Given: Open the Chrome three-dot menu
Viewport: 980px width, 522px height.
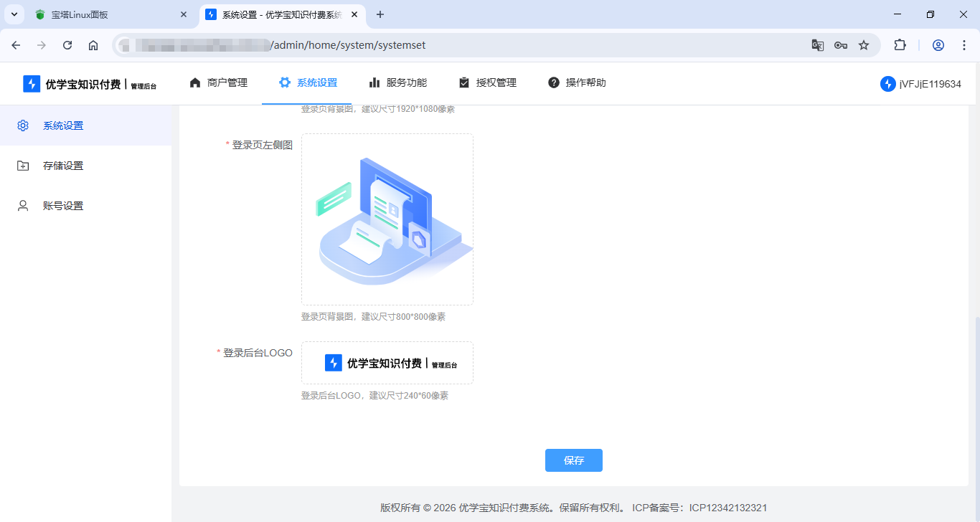Looking at the screenshot, I should 964,44.
